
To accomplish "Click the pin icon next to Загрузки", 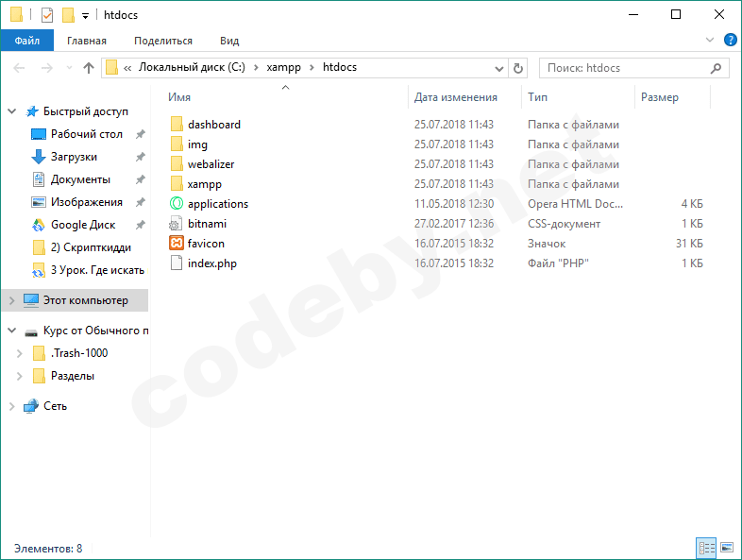I will pos(141,157).
